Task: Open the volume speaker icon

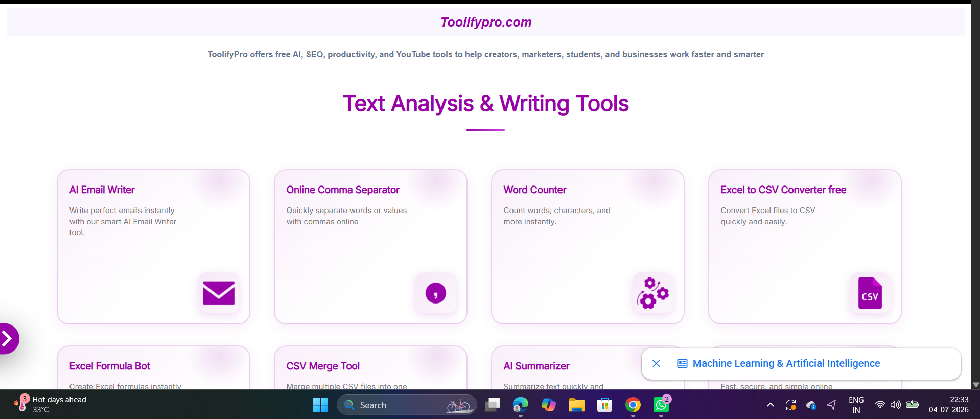Action: (x=896, y=405)
